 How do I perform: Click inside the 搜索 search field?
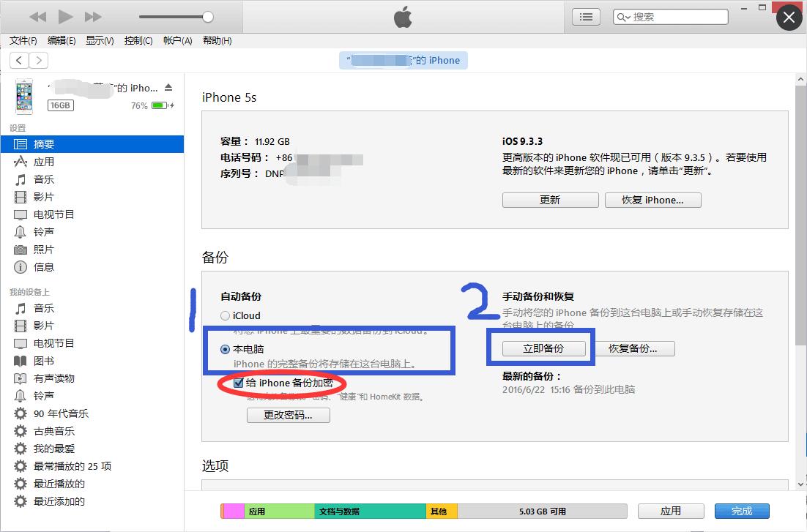point(670,16)
